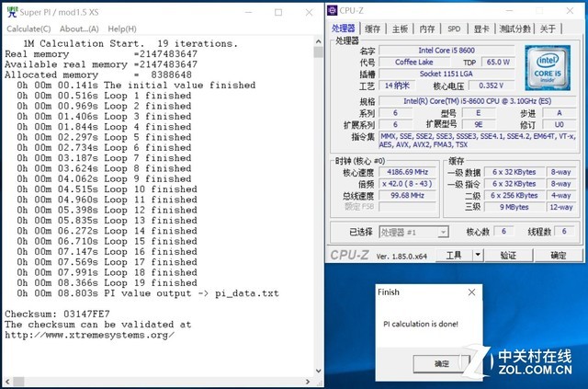Image resolution: width=588 pixels, height=389 pixels.
Task: Click the Intel Core i5 logo in CPU-Z
Action: click(548, 67)
